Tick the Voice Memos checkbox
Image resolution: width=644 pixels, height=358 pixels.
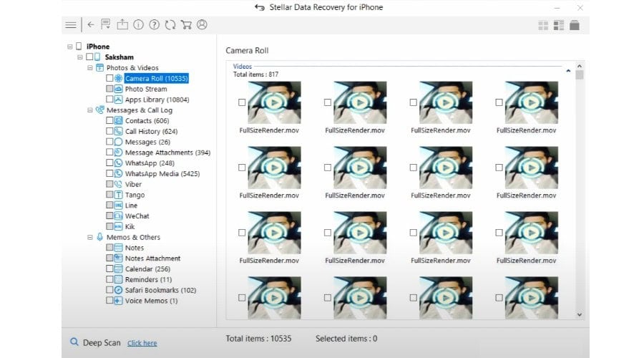[109, 301]
